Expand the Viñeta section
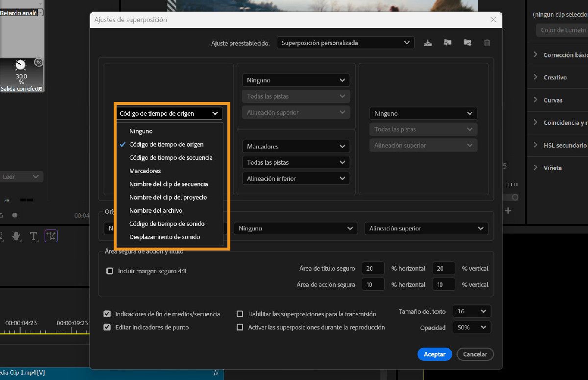Image resolution: width=588 pixels, height=380 pixels. pyautogui.click(x=536, y=167)
